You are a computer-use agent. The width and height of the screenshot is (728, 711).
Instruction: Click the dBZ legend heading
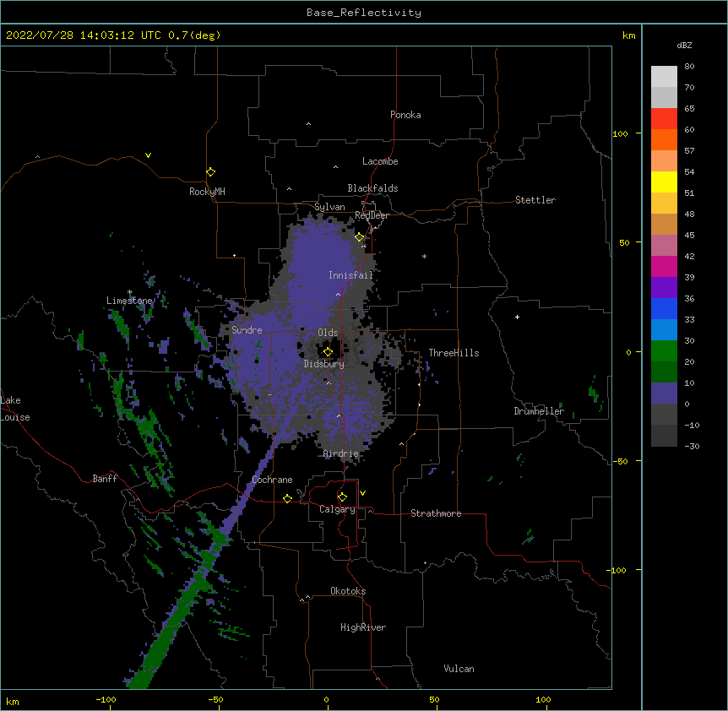(x=684, y=46)
